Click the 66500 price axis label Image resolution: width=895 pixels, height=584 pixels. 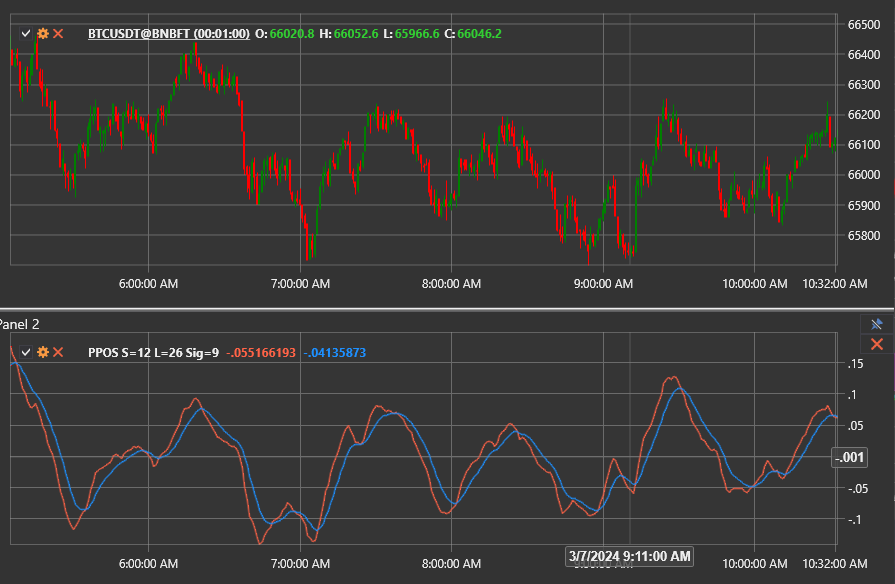coord(864,25)
